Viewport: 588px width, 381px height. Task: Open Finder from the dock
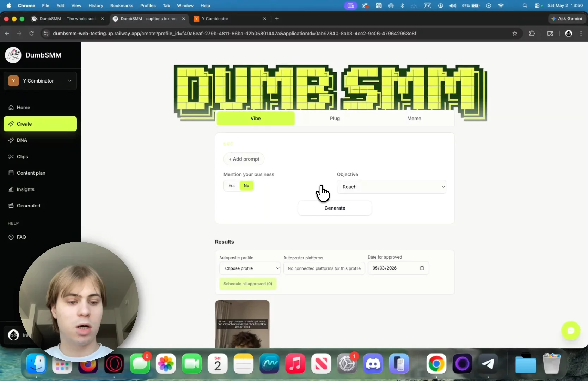36,364
